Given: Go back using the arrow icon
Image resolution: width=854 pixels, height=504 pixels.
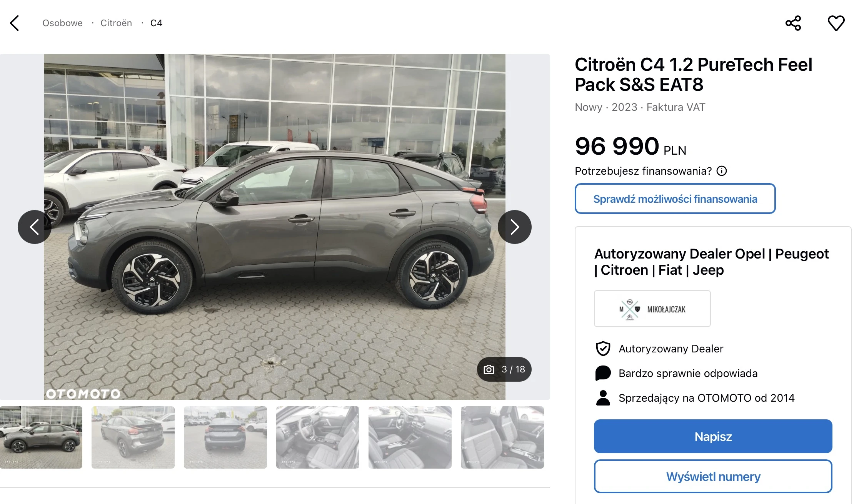Looking at the screenshot, I should 14,23.
